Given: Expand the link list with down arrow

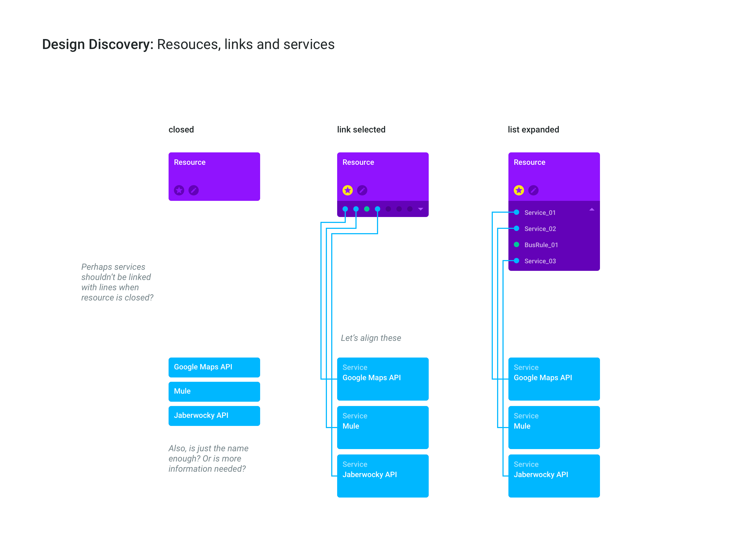Looking at the screenshot, I should point(420,209).
